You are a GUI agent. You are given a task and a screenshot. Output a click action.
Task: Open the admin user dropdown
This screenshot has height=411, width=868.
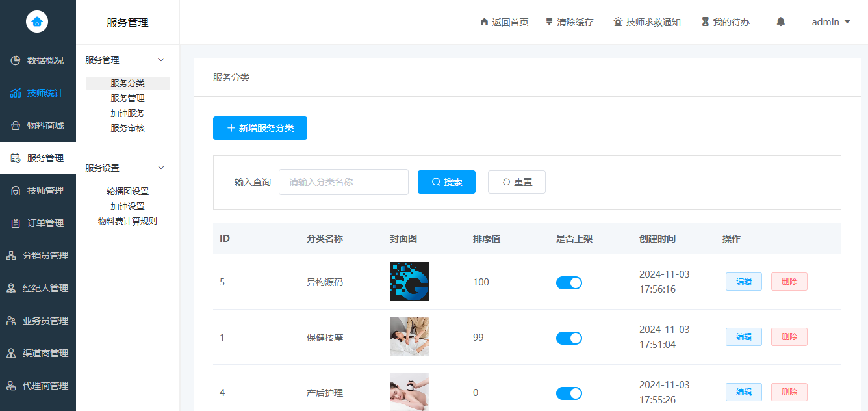831,22
